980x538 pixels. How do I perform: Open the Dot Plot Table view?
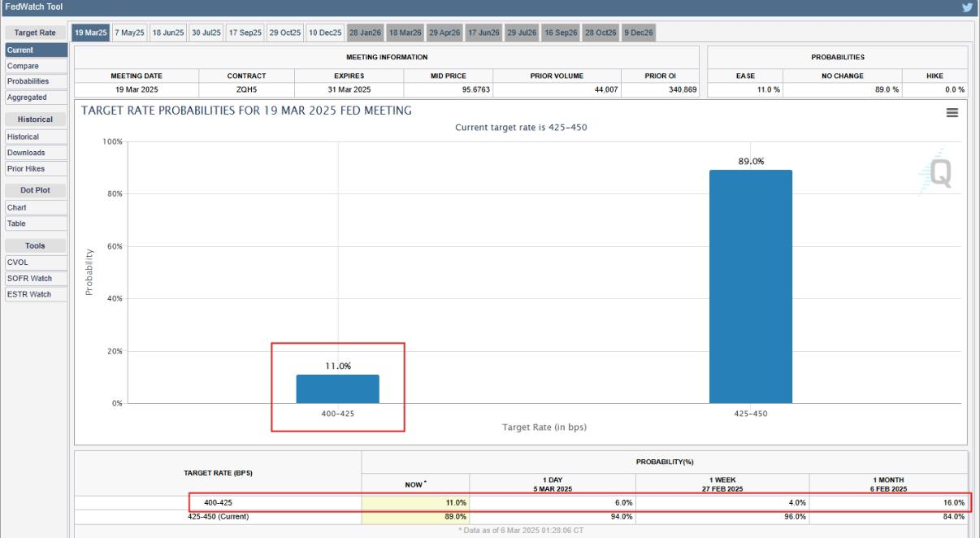tap(17, 223)
